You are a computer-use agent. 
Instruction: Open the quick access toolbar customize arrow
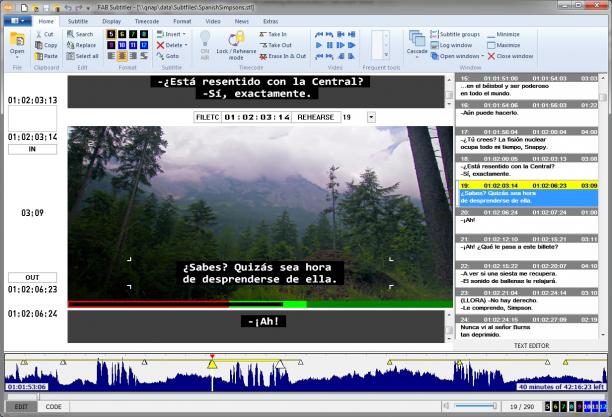click(x=89, y=8)
